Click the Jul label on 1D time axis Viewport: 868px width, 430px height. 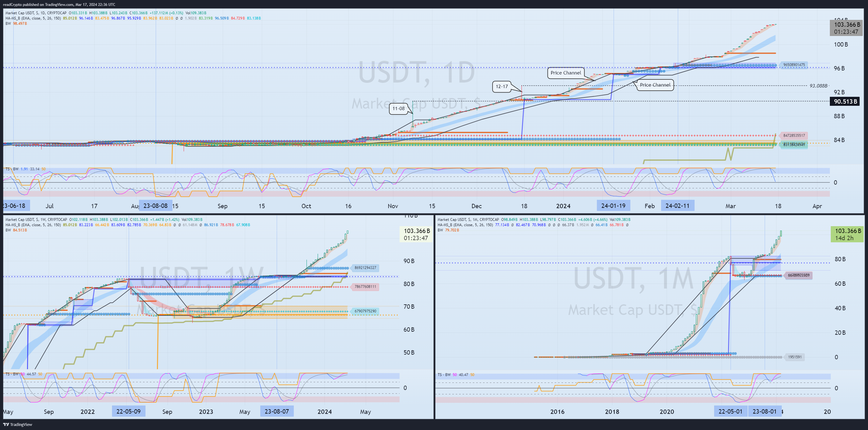point(50,206)
